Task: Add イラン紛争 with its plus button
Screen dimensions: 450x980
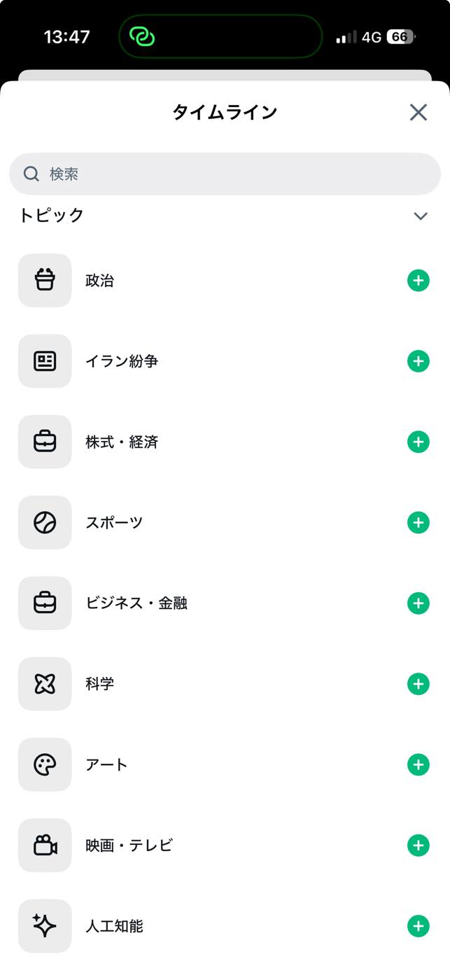Action: coord(418,361)
